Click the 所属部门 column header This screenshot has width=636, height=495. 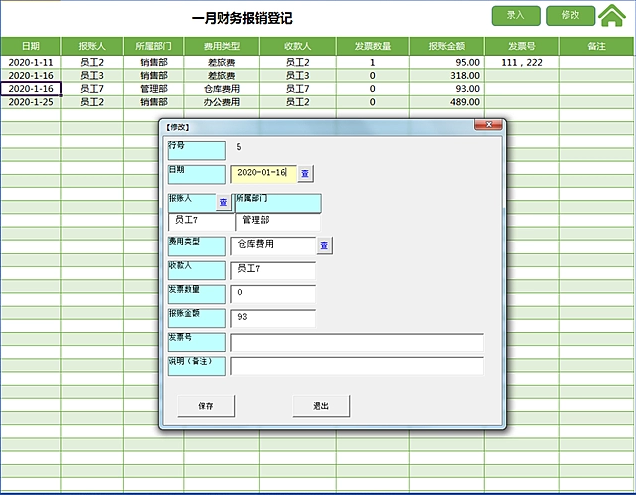pos(153,46)
